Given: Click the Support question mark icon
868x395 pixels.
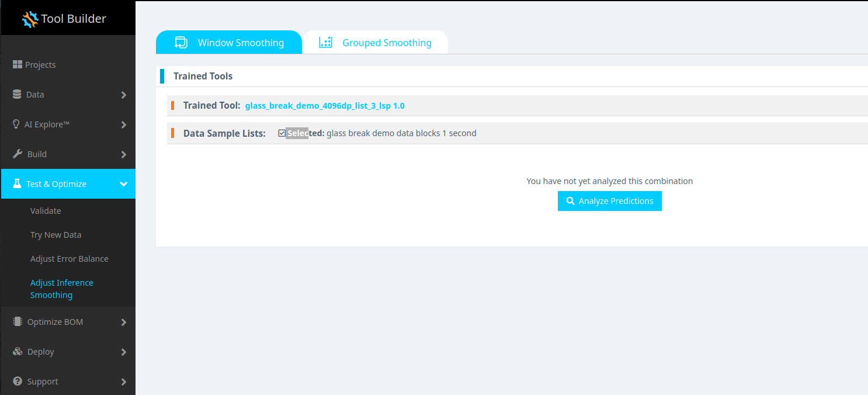Looking at the screenshot, I should (18, 382).
